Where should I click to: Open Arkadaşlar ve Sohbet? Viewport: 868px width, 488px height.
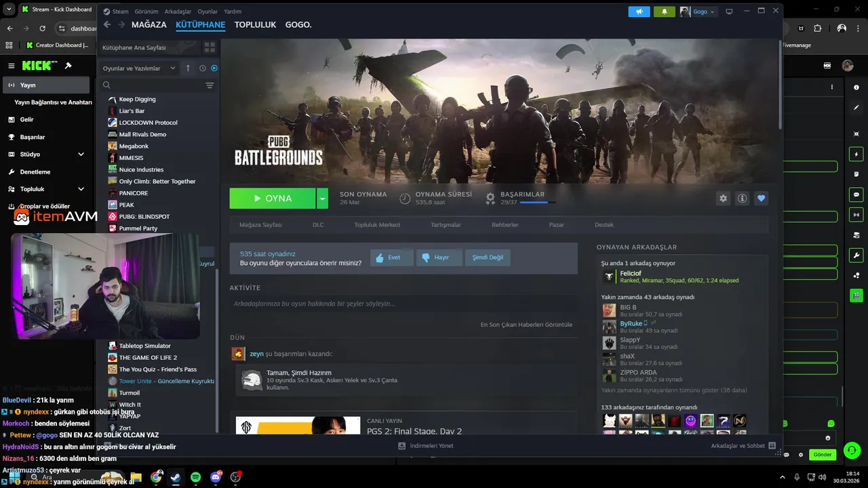click(743, 446)
